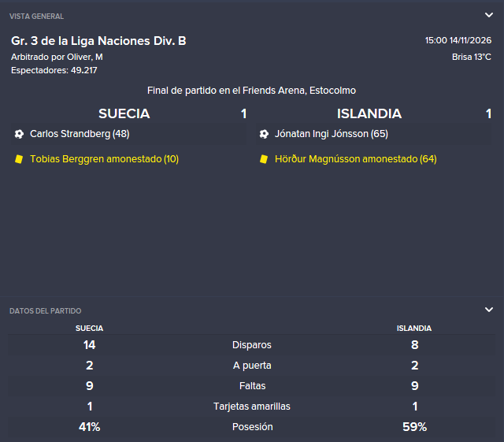Screen dimensions: 504x442
Task: Open the Gr. 3 Liga Naciones Div. B title
Action: [x=98, y=41]
